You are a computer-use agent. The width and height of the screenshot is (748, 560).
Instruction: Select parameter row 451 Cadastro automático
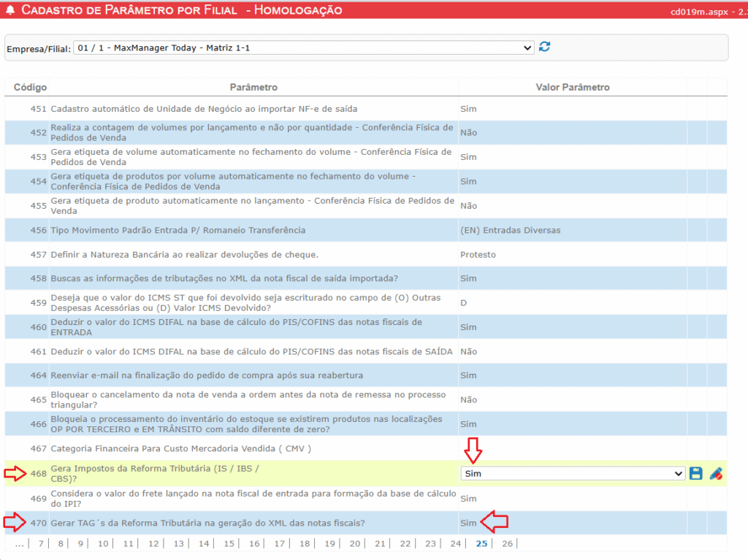pyautogui.click(x=204, y=109)
